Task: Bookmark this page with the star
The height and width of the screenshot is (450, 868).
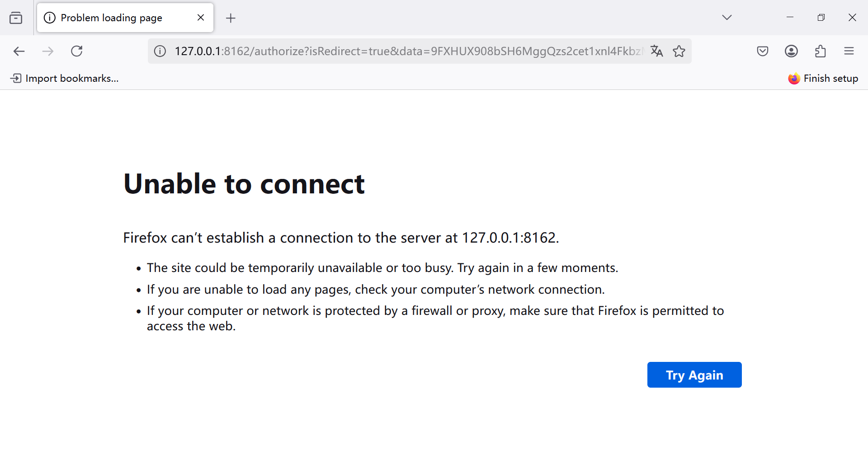Action: pyautogui.click(x=679, y=51)
